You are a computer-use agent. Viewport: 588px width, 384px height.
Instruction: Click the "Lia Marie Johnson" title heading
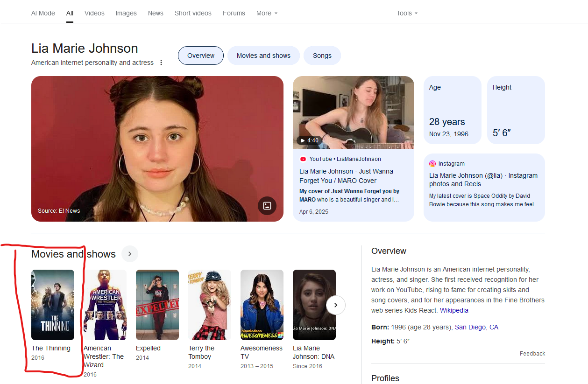(85, 49)
